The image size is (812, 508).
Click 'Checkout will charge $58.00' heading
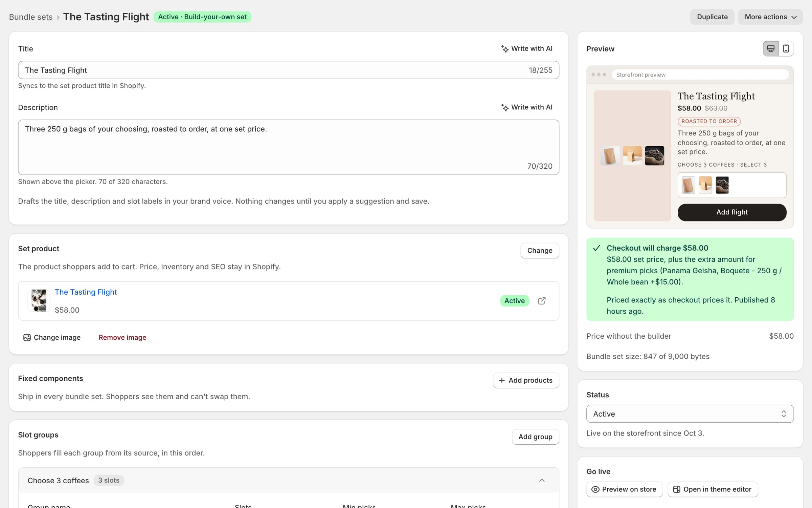coord(657,248)
